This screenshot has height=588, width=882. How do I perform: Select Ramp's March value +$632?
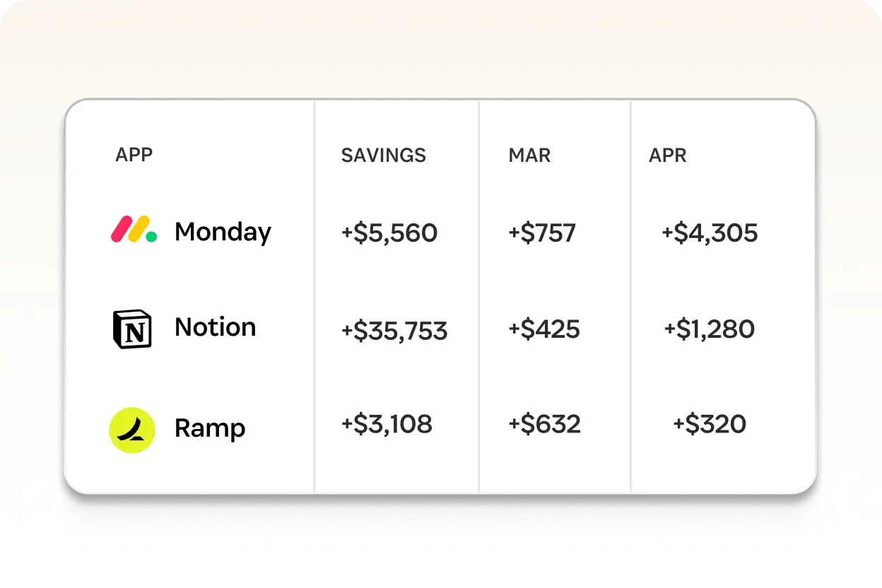[x=544, y=424]
